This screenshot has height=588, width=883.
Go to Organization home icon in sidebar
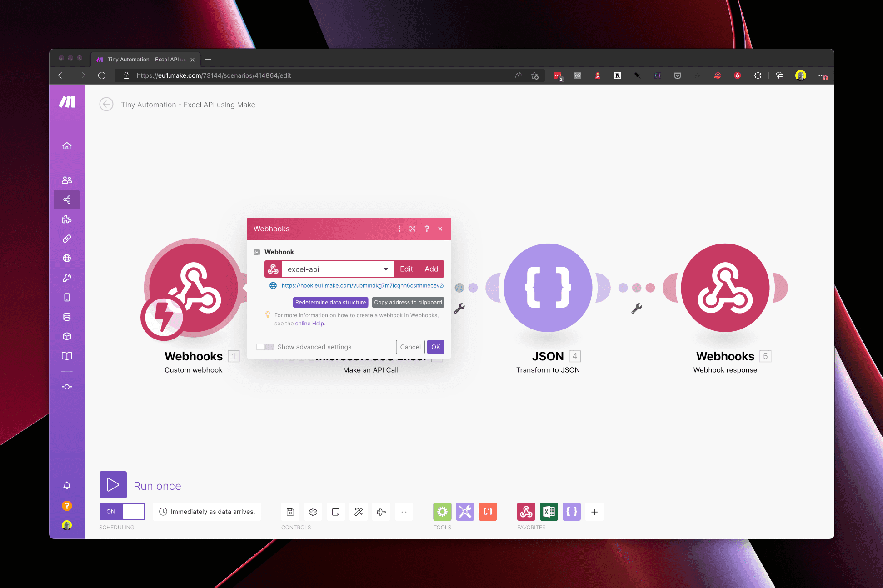pos(67,146)
